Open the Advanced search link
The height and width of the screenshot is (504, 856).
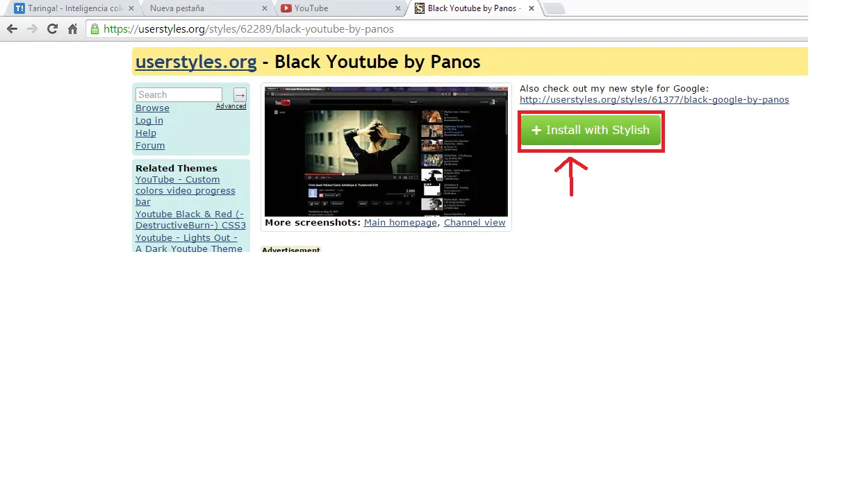tap(231, 106)
